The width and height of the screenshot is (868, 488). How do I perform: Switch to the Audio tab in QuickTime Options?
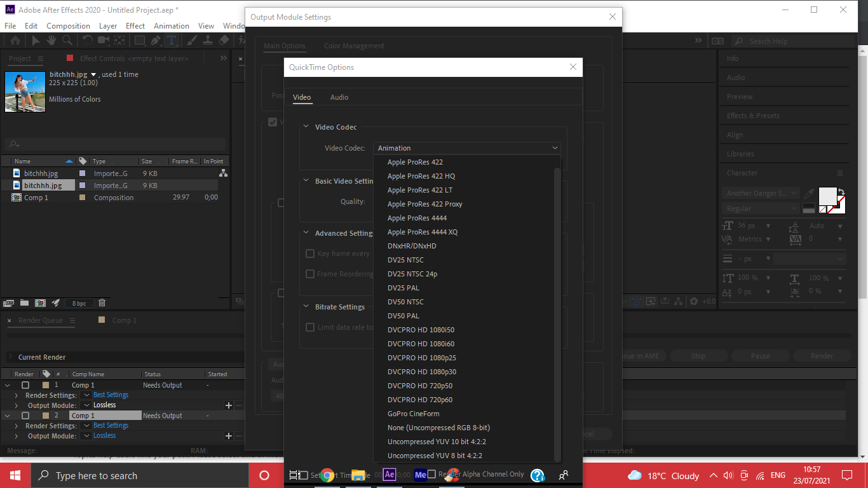[x=339, y=97]
